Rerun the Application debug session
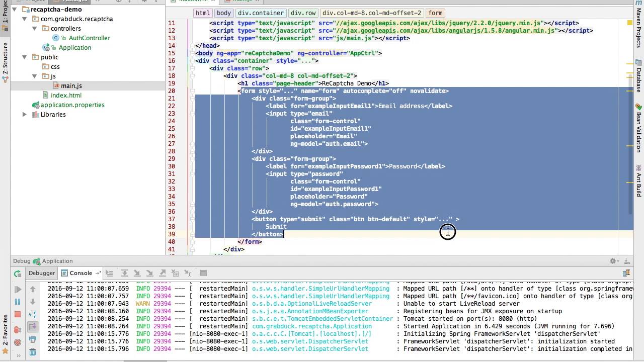This screenshot has width=644, height=362. 18,274
